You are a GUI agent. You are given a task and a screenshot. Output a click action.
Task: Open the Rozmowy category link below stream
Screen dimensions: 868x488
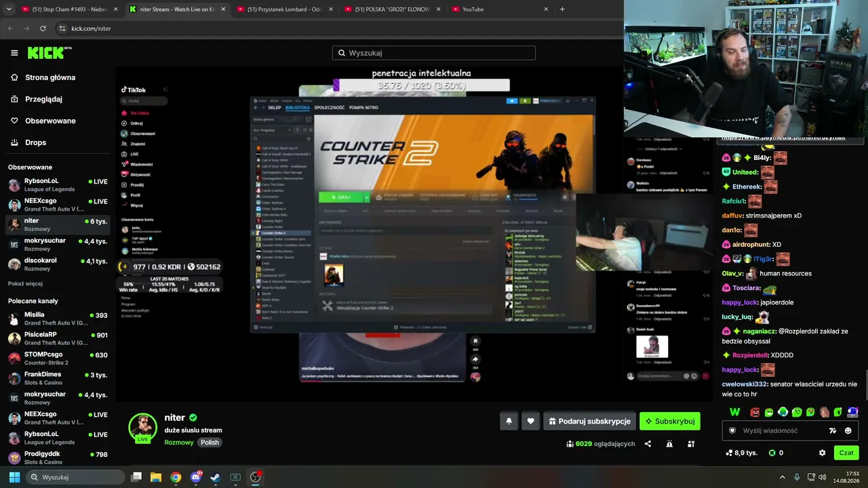(178, 443)
